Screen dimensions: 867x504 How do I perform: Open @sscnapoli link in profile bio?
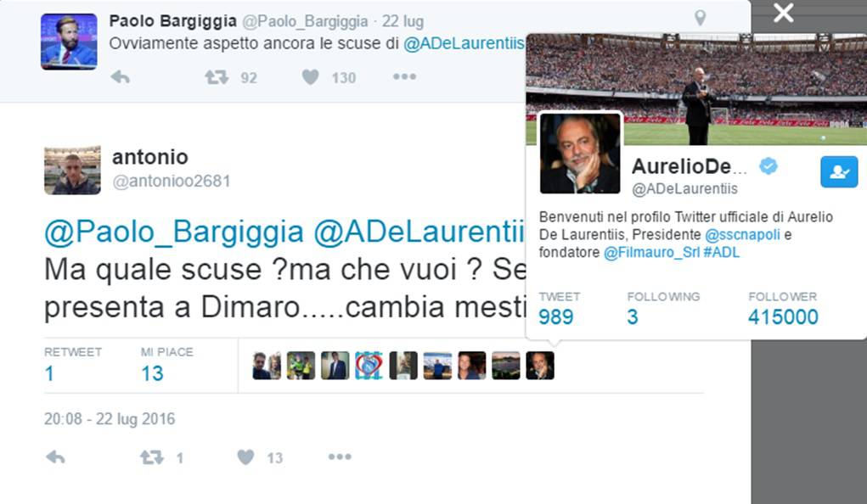tap(742, 235)
